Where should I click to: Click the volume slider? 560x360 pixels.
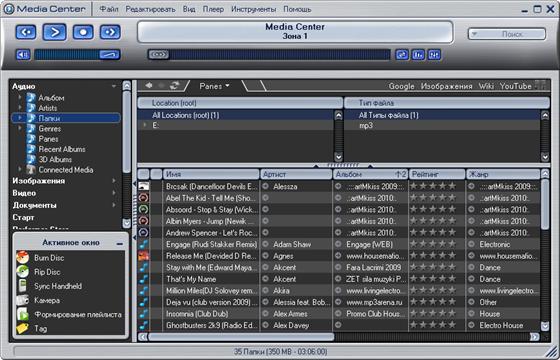click(78, 55)
